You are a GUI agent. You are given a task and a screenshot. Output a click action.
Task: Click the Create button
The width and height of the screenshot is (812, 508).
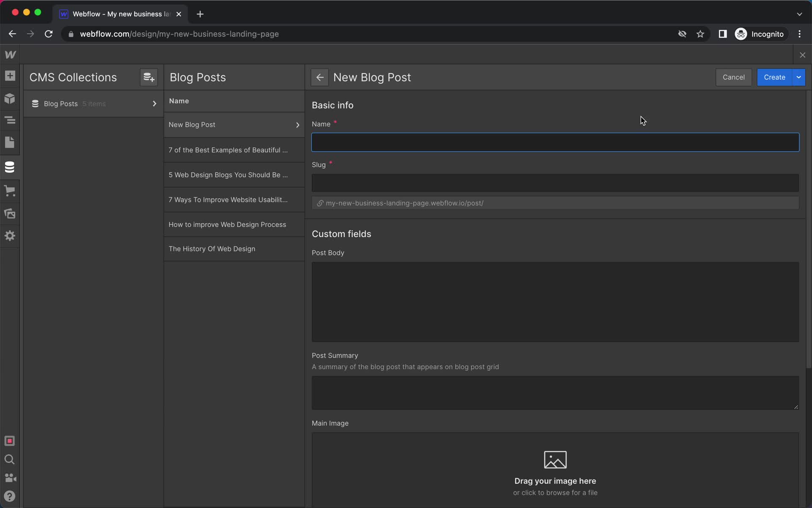point(774,77)
